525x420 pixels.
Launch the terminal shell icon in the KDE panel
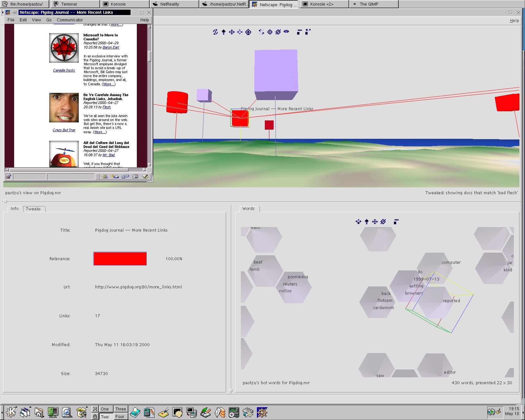177,412
